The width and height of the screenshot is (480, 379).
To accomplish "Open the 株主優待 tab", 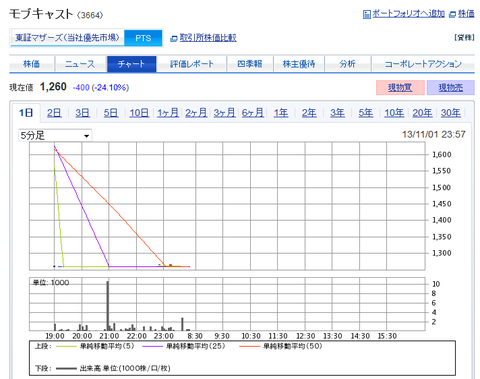I will [299, 64].
